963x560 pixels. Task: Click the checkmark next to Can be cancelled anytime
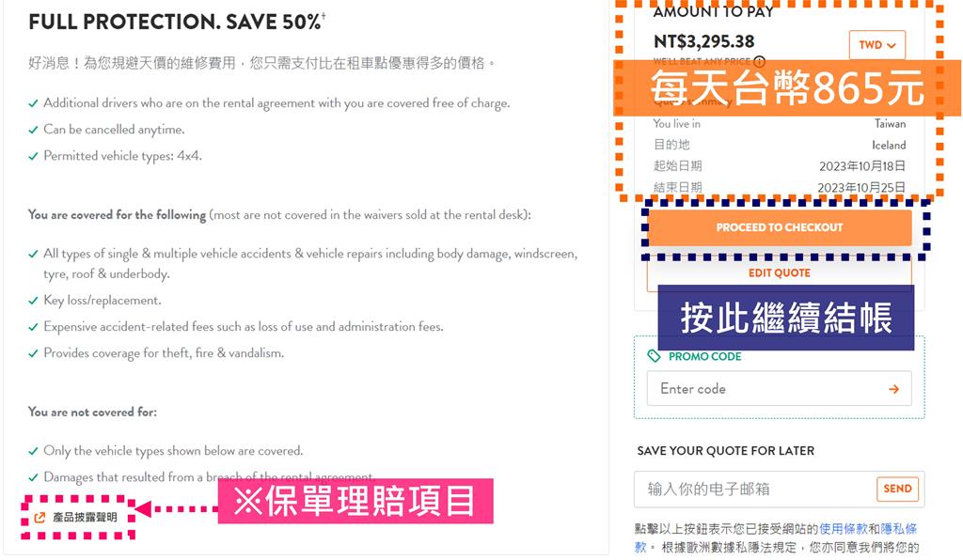(x=34, y=130)
